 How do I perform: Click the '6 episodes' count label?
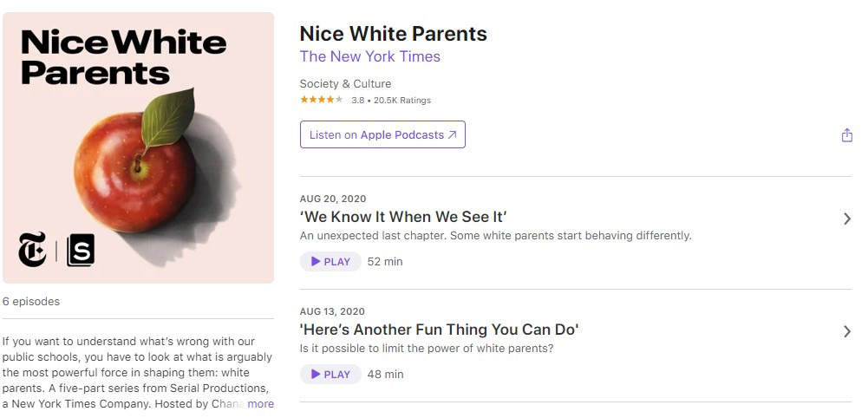(31, 302)
